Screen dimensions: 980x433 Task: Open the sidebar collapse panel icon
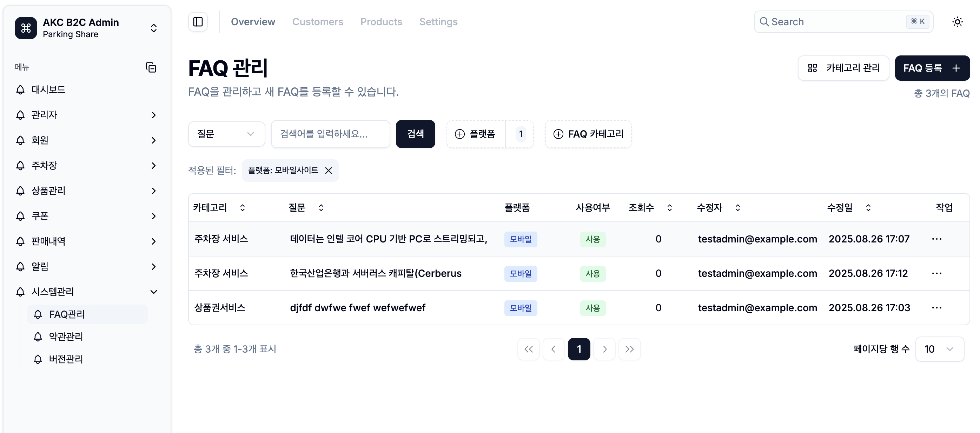(198, 22)
